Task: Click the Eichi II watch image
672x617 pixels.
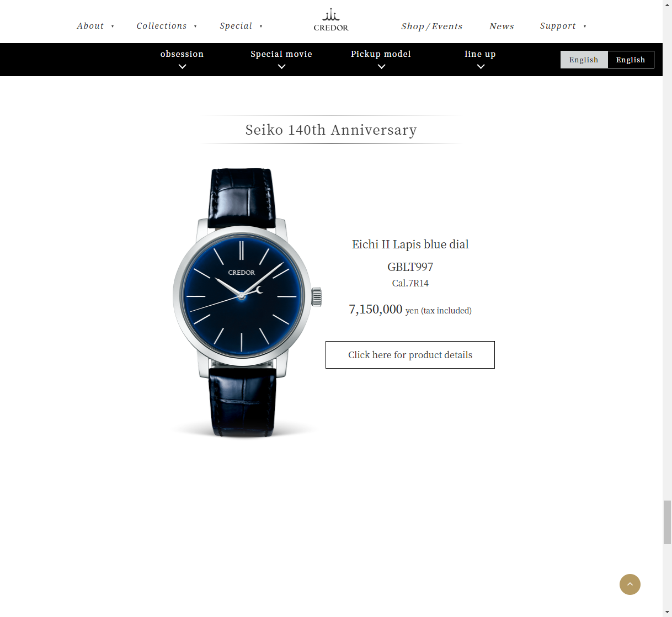Action: click(246, 302)
